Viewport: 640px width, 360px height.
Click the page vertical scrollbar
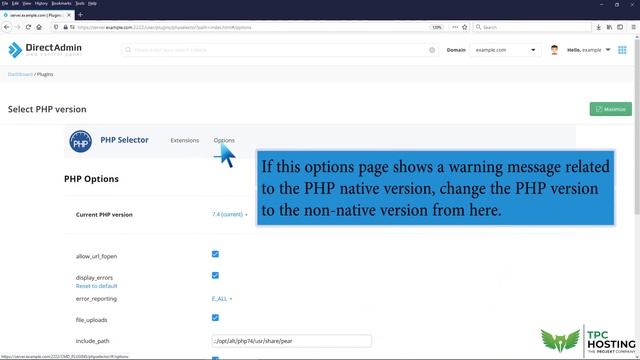[x=637, y=127]
